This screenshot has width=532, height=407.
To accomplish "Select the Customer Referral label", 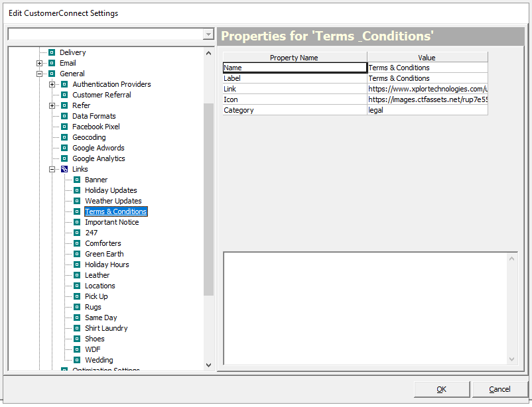I will pos(101,95).
